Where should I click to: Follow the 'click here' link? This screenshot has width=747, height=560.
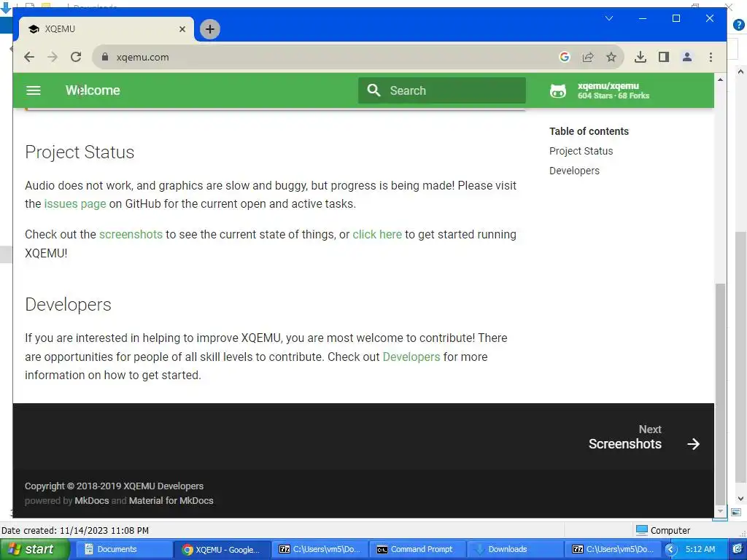click(377, 234)
